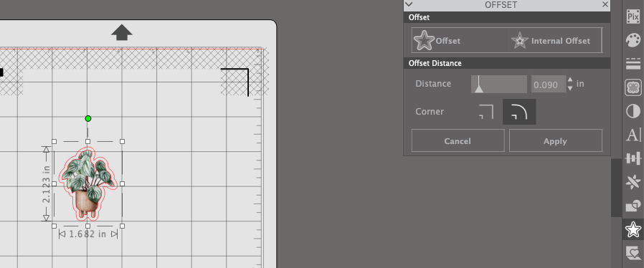Viewport: 644px width, 268px height.
Task: Open the panel icon below the star
Action: (633, 253)
